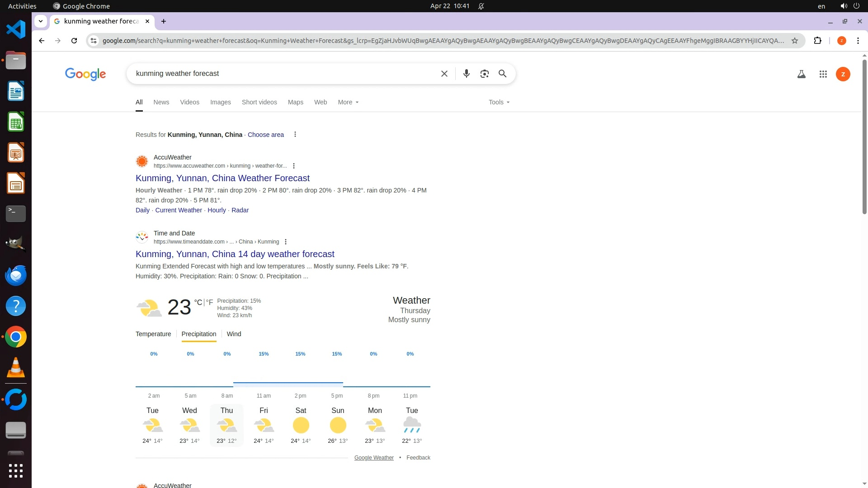Switch temperature units to Celsius
This screenshot has height=488, width=868.
point(198,302)
